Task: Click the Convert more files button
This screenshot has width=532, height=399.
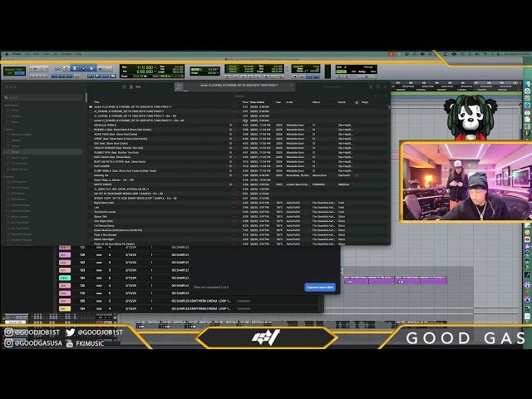Action: pyautogui.click(x=320, y=287)
